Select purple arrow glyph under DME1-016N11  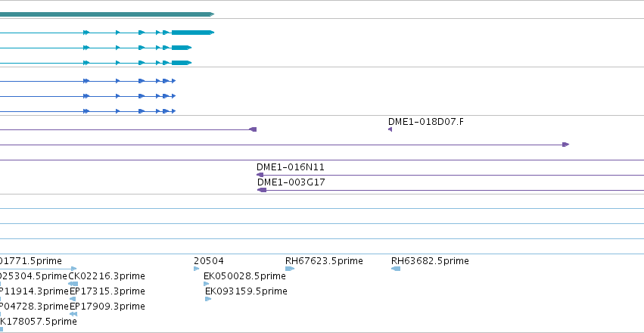pyautogui.click(x=260, y=175)
